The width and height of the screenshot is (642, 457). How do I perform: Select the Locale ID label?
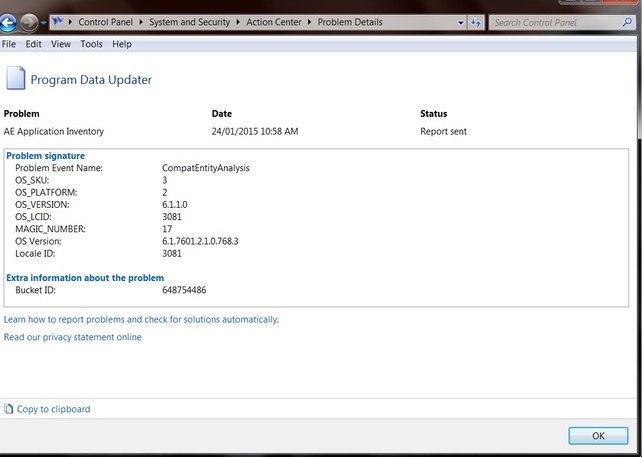tap(35, 253)
